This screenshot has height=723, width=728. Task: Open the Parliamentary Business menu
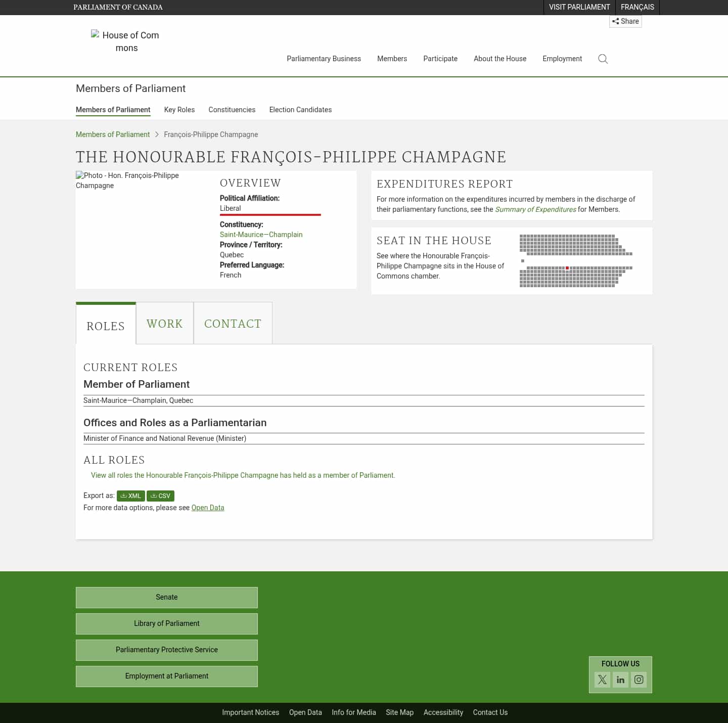[324, 59]
